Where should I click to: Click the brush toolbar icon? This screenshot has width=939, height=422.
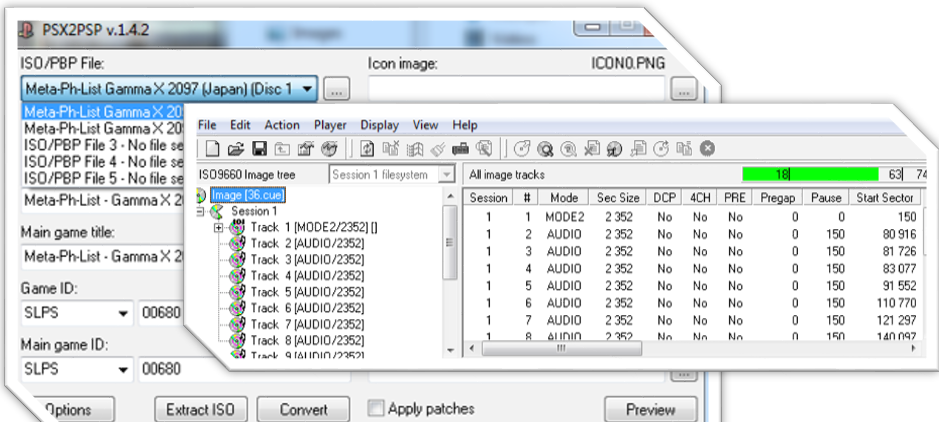[437, 148]
